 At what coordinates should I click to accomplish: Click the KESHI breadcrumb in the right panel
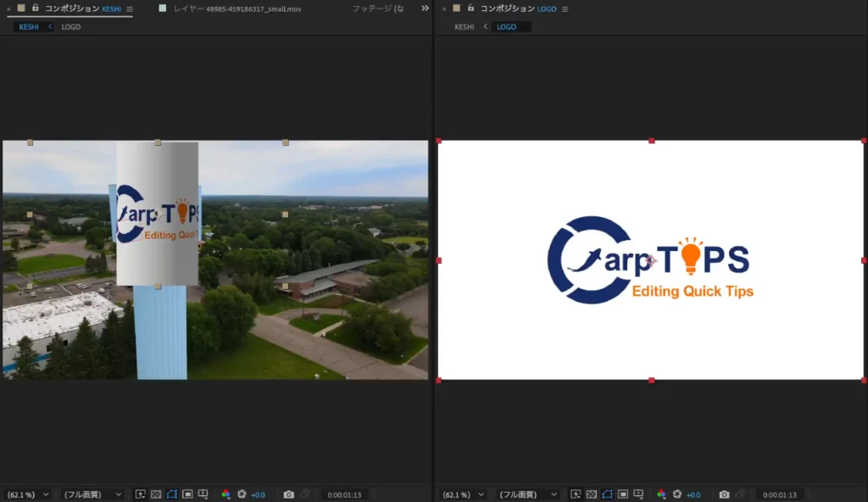click(x=464, y=26)
